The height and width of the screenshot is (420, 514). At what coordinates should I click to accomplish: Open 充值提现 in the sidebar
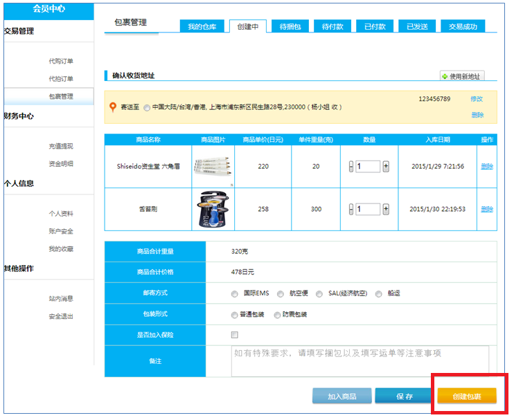click(61, 146)
